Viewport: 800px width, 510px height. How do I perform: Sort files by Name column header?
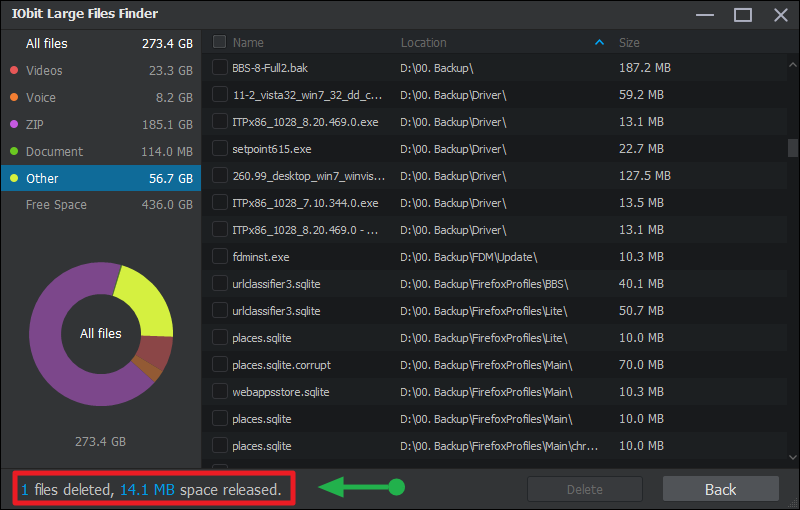[x=248, y=43]
